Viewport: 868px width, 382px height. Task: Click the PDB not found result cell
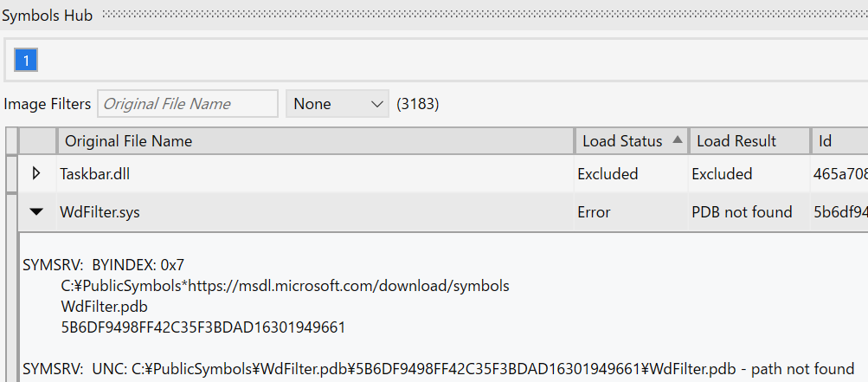point(742,212)
